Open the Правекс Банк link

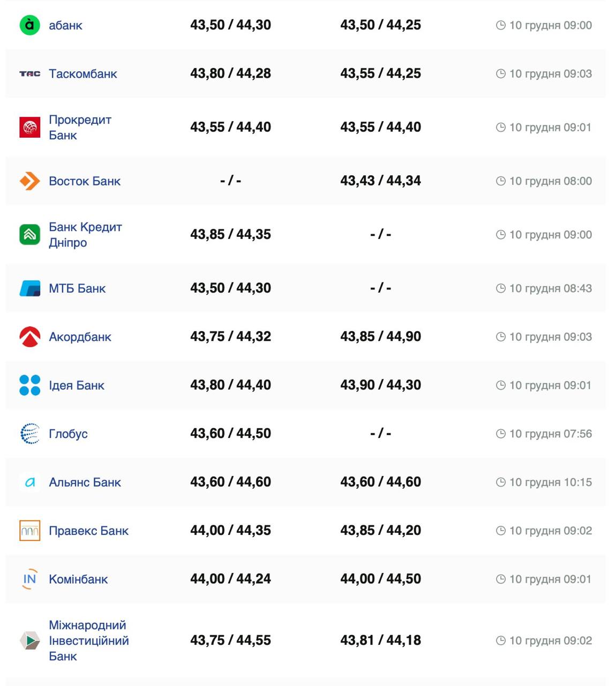pyautogui.click(x=88, y=531)
